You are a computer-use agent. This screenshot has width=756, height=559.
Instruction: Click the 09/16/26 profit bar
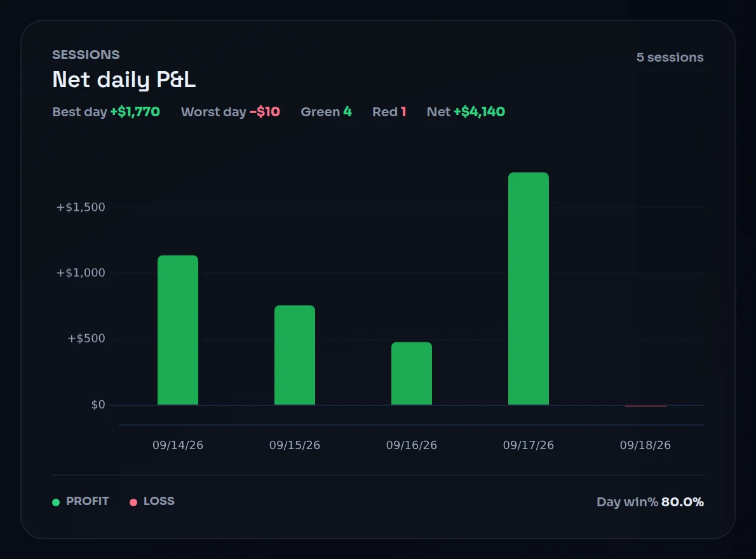click(x=411, y=374)
